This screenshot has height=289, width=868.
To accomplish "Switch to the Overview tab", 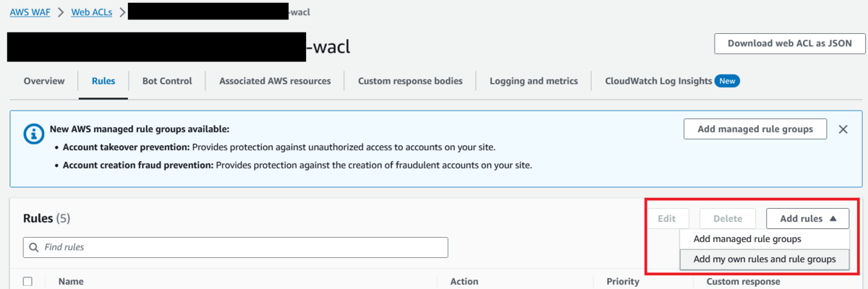I will 44,81.
